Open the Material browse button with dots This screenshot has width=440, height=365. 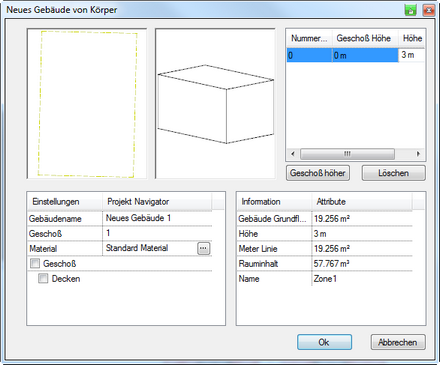(x=204, y=248)
